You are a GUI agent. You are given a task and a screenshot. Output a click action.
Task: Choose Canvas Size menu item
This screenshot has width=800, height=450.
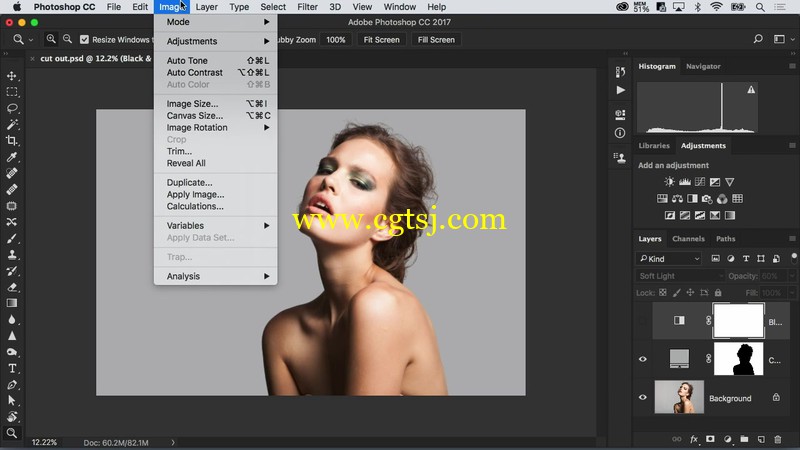tap(216, 116)
